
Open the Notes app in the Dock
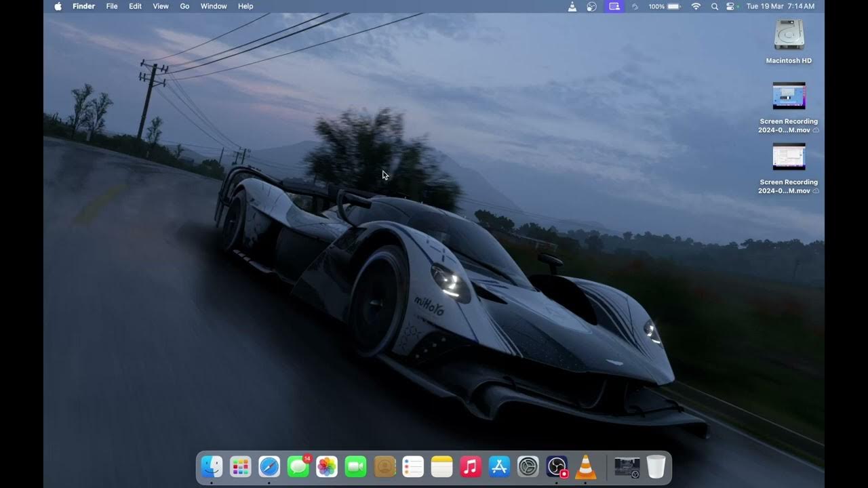pyautogui.click(x=441, y=466)
